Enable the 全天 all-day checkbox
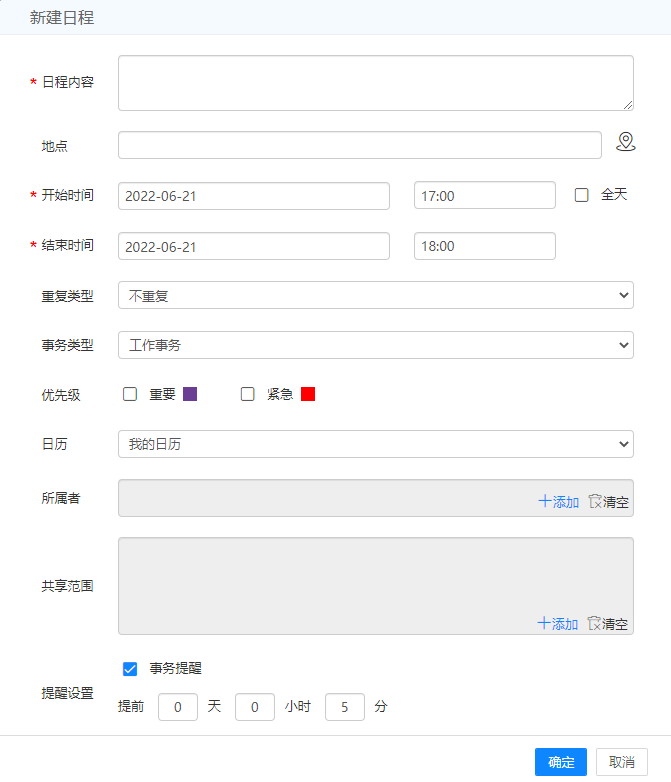This screenshot has width=671, height=782. pos(581,195)
